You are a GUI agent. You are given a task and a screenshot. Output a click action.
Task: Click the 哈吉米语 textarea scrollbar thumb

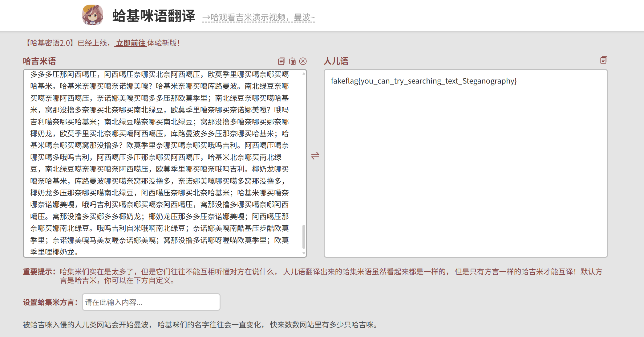(304, 236)
